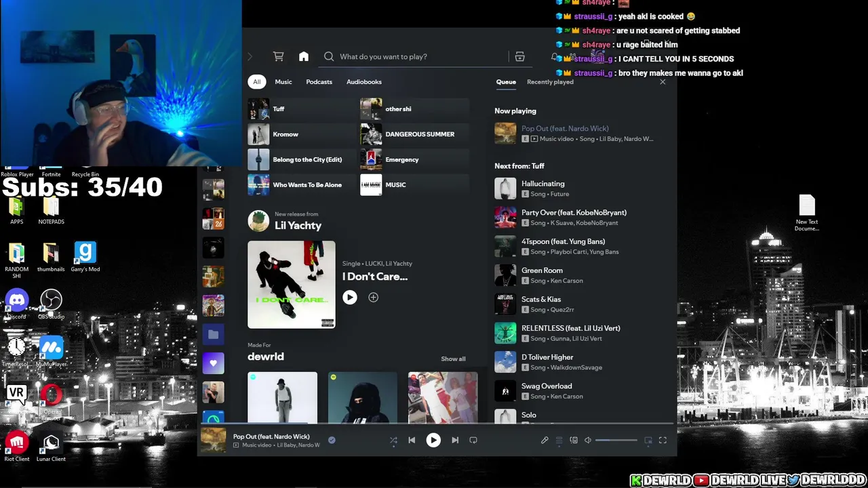Play the I Don't Care single

point(349,298)
